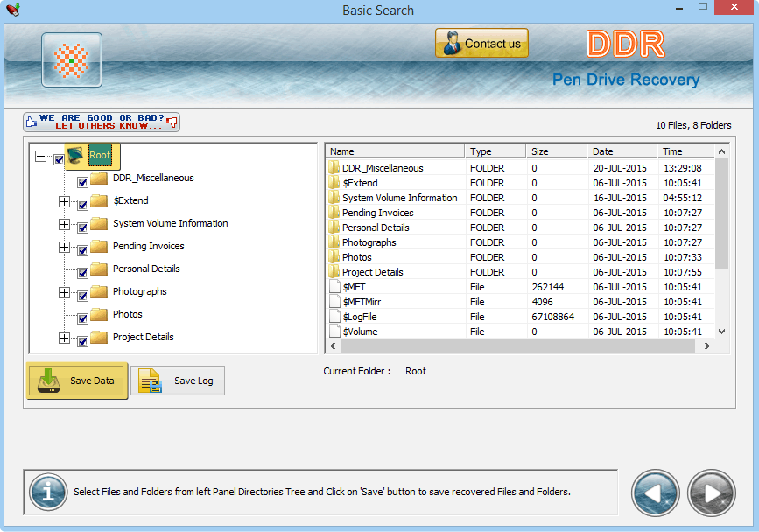
Task: Uncheck the Pending Invoices checkbox
Action: pos(82,250)
